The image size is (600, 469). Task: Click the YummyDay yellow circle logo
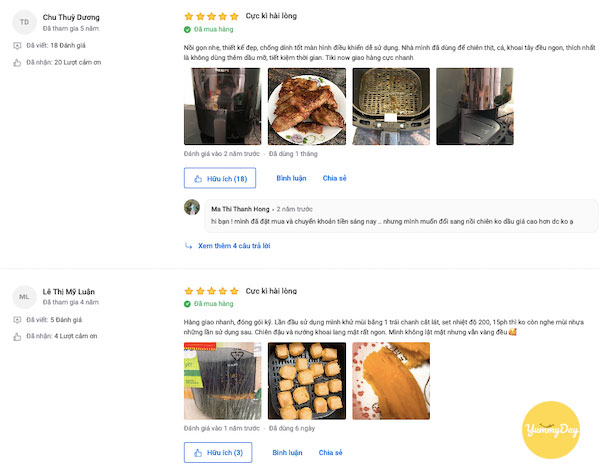tap(551, 430)
